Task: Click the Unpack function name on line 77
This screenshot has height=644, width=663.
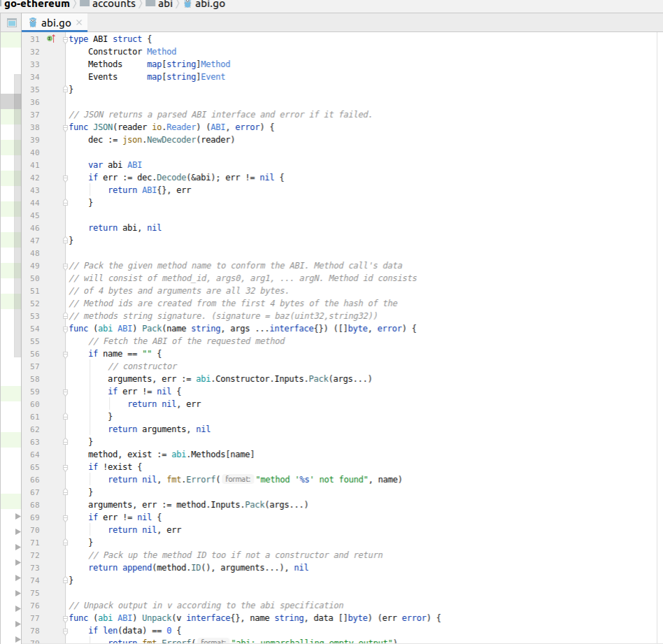Action: (x=157, y=618)
